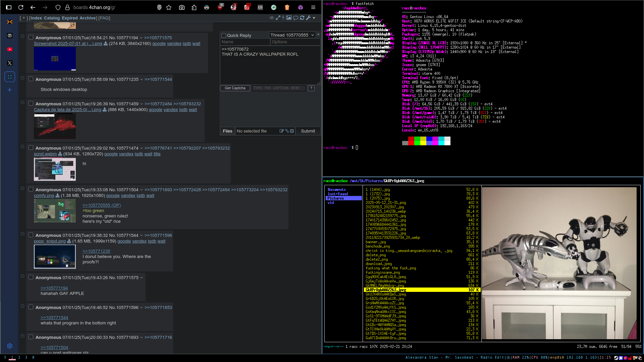Click the Get Captcha button
644x362 pixels.
(235, 88)
